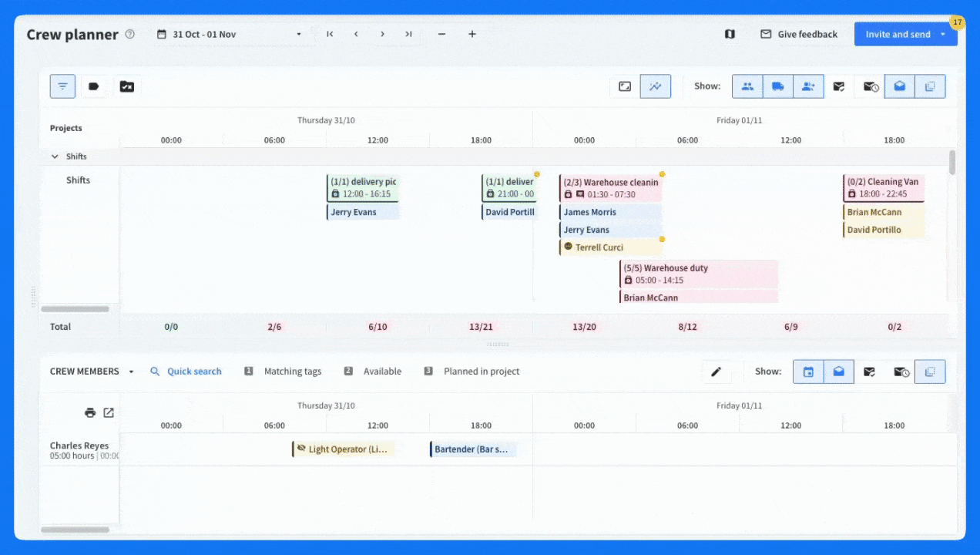Viewport: 980px width, 555px height.
Task: Select the Matching tags filter
Action: [x=283, y=372]
